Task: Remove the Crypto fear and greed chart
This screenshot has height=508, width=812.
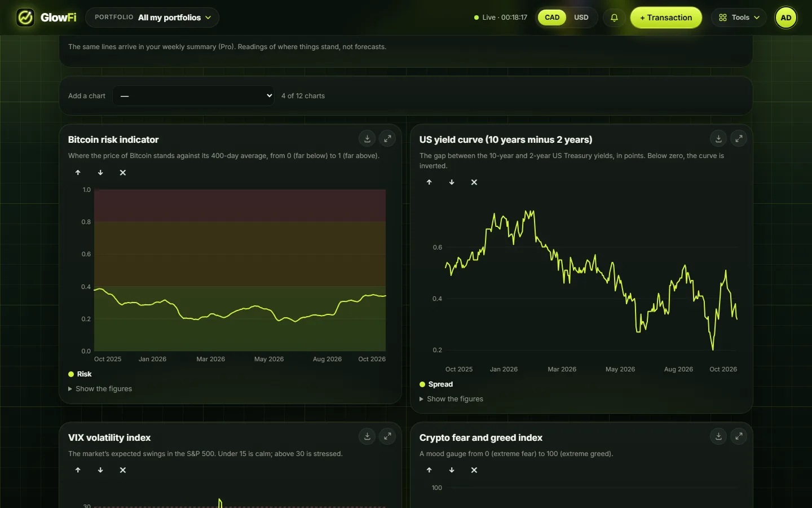Action: (x=474, y=470)
